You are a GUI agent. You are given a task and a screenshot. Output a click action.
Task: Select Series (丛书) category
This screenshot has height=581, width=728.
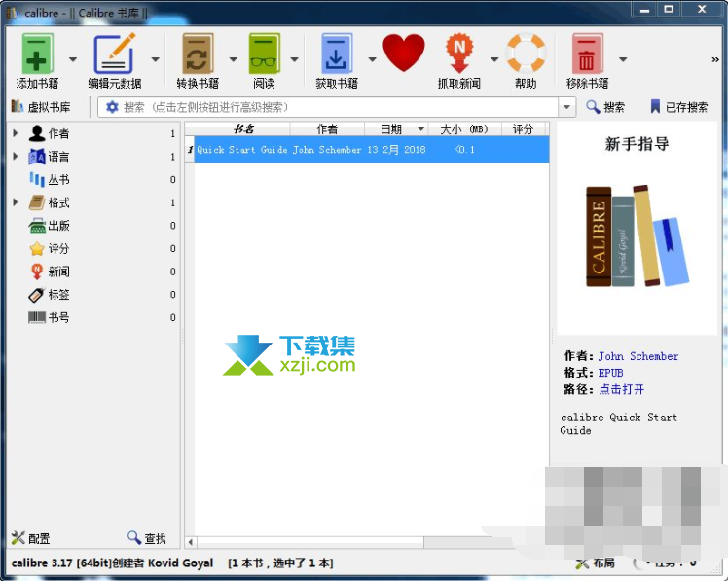click(x=49, y=180)
